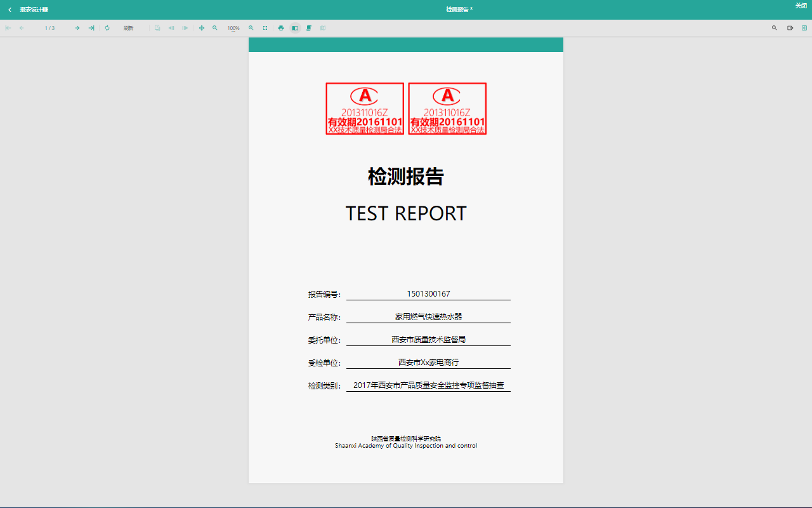Image resolution: width=812 pixels, height=508 pixels.
Task: Zoom out the report view
Action: 215,28
